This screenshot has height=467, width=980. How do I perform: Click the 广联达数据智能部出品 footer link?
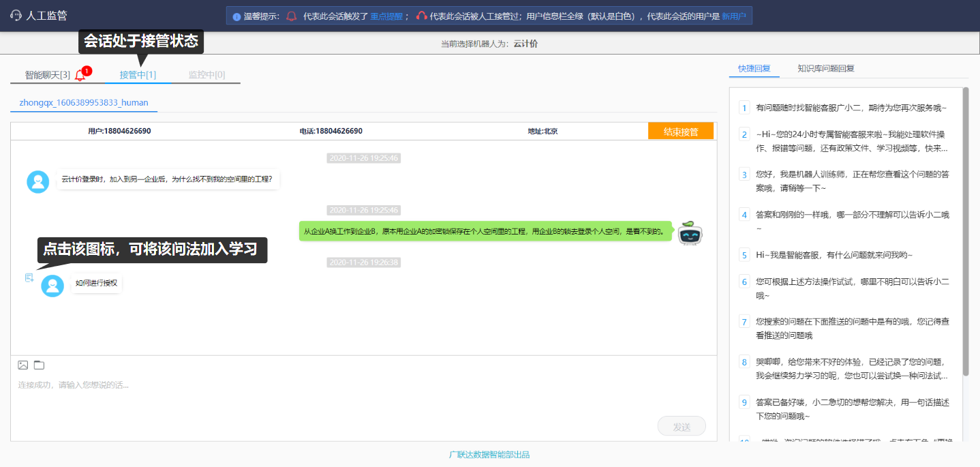(489, 455)
